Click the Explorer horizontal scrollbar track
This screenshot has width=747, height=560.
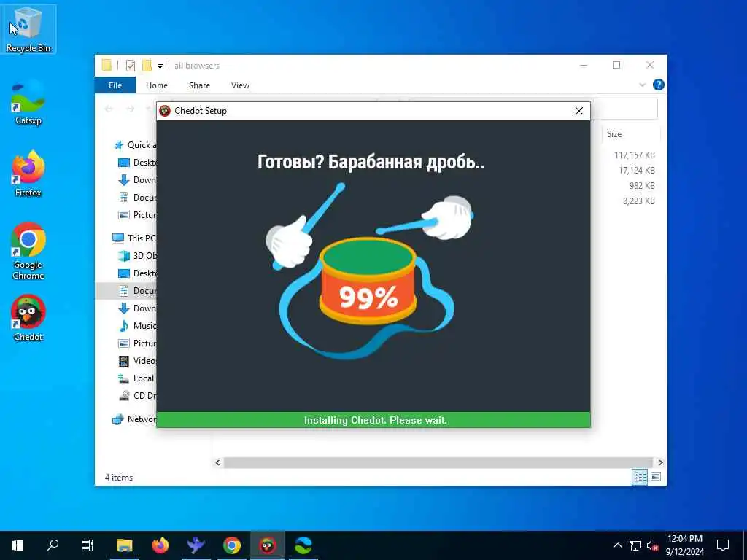(438, 462)
